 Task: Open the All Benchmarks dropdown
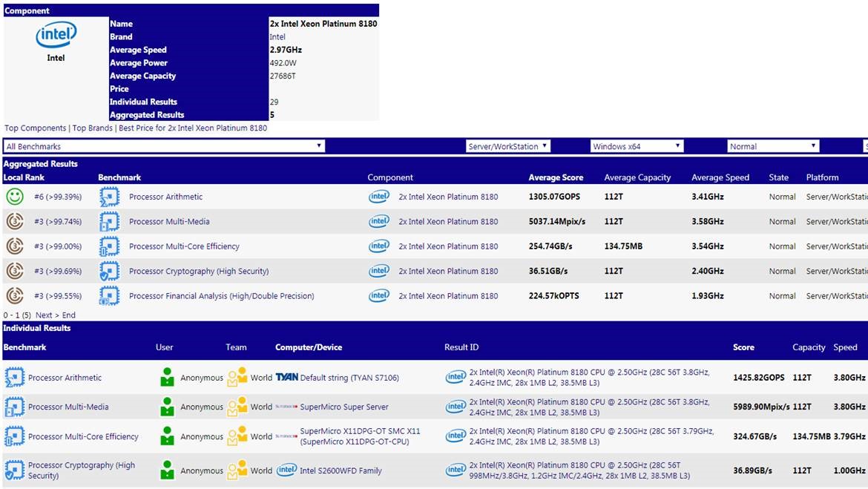tap(164, 146)
